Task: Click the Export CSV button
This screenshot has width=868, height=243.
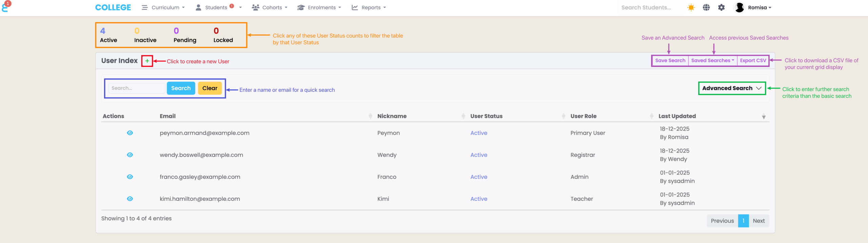Action: click(x=753, y=61)
